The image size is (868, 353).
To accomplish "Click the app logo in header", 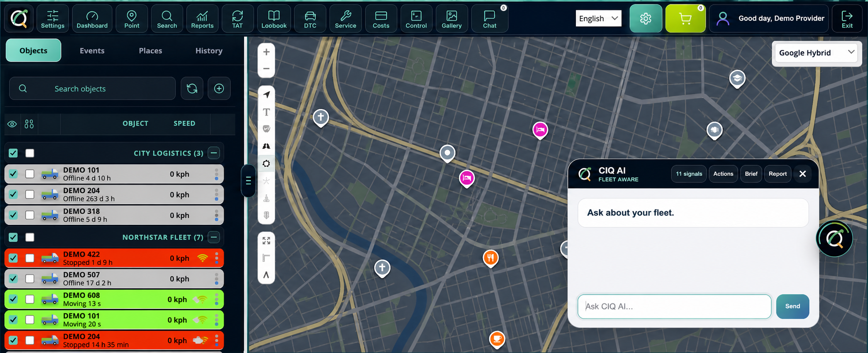I will click(x=19, y=19).
